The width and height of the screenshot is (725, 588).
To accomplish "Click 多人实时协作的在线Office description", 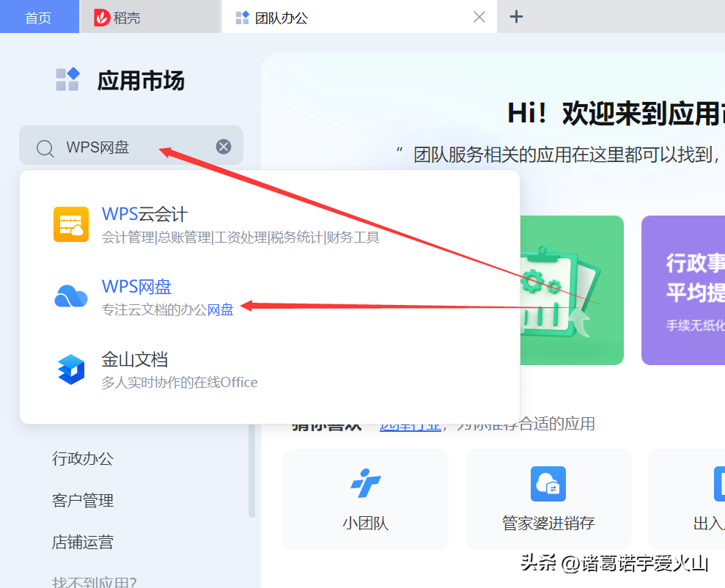I will tap(180, 382).
